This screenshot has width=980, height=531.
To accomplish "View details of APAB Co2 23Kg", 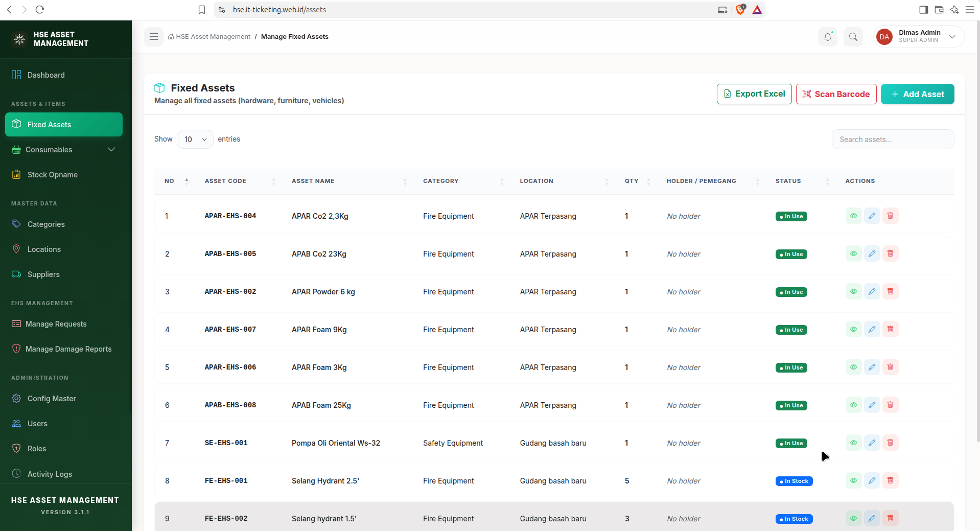I will 853,254.
